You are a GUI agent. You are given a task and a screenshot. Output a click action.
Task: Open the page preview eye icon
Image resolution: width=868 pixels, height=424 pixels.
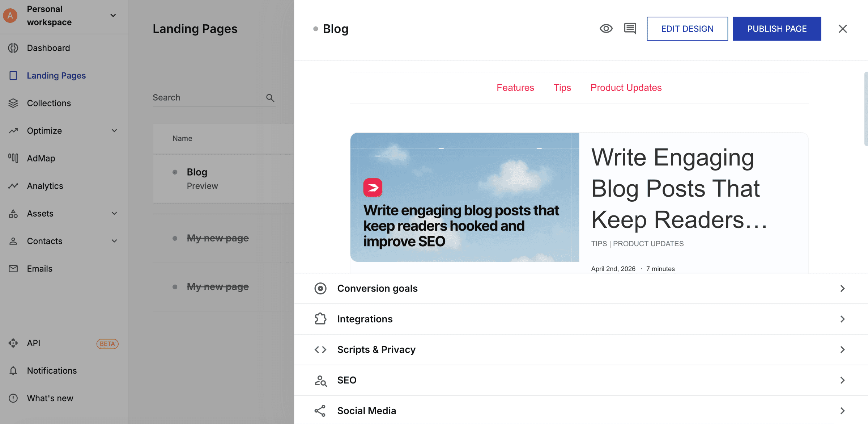pos(606,29)
